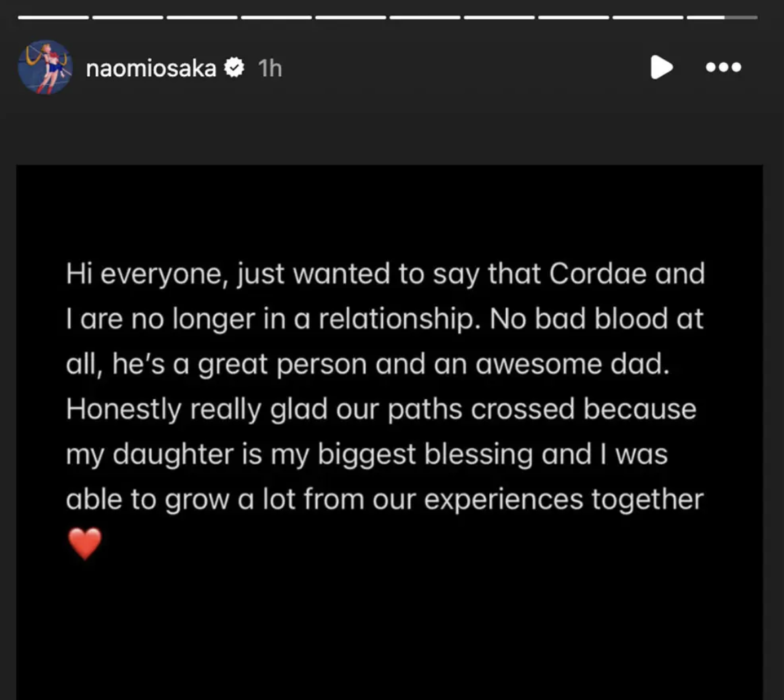The image size is (784, 700).
Task: Click the 1h story timestamp
Action: click(x=270, y=68)
